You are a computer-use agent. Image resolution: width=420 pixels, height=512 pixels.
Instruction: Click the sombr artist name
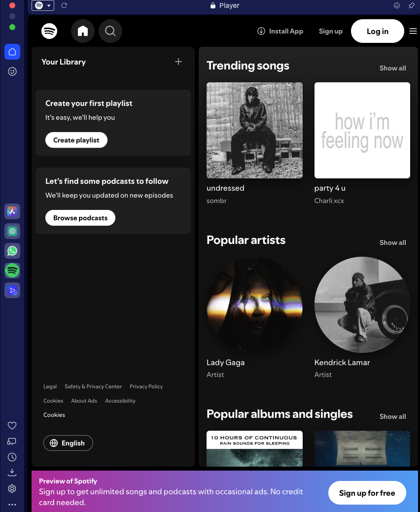point(216,201)
